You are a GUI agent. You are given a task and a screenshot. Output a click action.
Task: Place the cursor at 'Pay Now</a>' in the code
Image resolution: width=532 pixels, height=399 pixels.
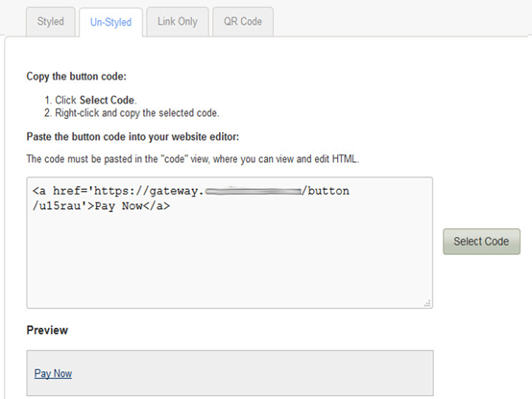click(x=133, y=206)
